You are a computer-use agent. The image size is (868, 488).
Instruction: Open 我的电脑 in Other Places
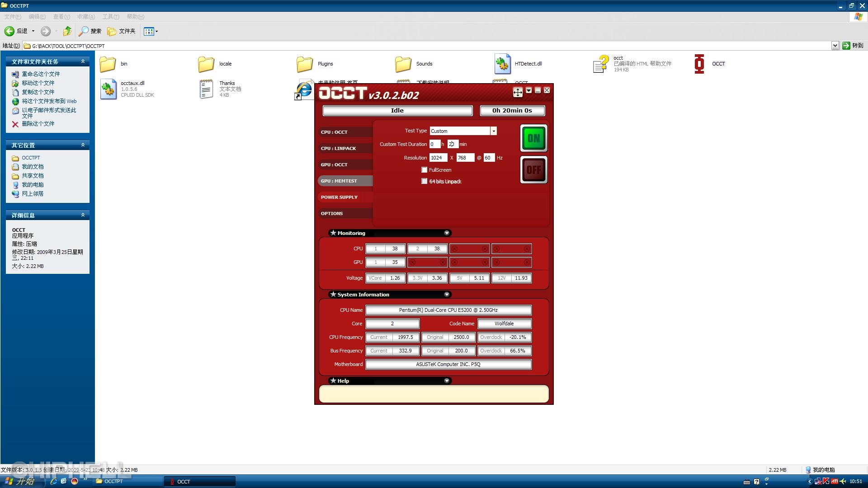pos(33,185)
